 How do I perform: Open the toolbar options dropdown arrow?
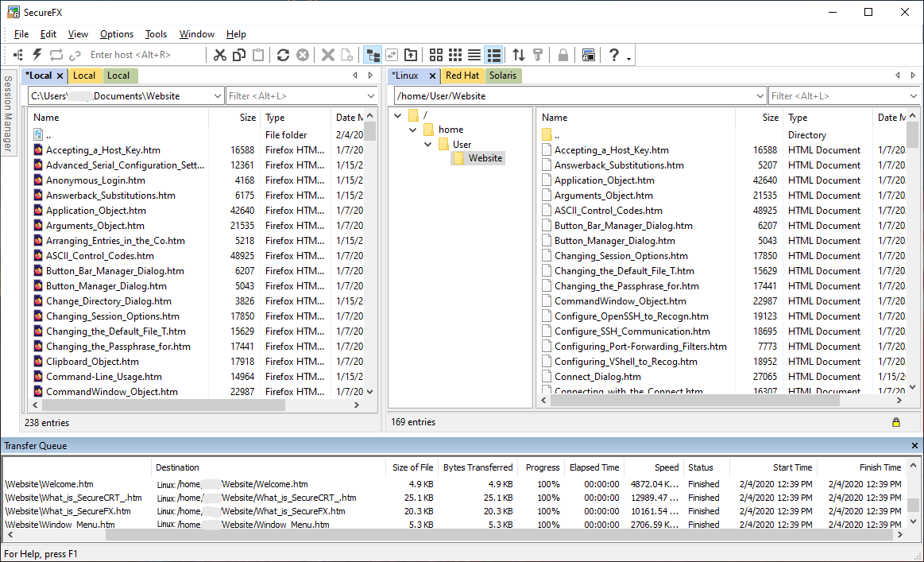(x=628, y=58)
